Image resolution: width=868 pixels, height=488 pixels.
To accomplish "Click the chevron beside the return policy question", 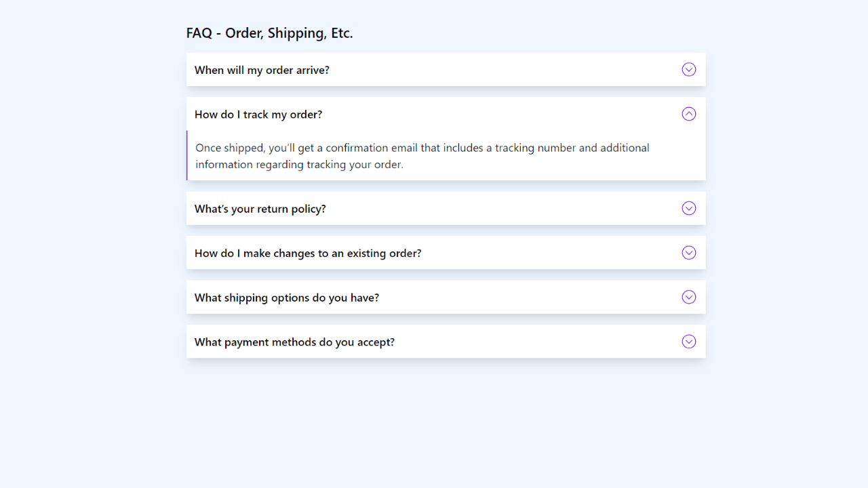I will pos(688,208).
